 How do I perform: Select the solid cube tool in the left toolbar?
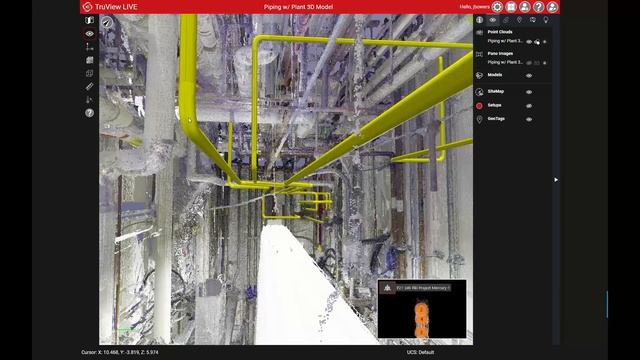point(89,60)
